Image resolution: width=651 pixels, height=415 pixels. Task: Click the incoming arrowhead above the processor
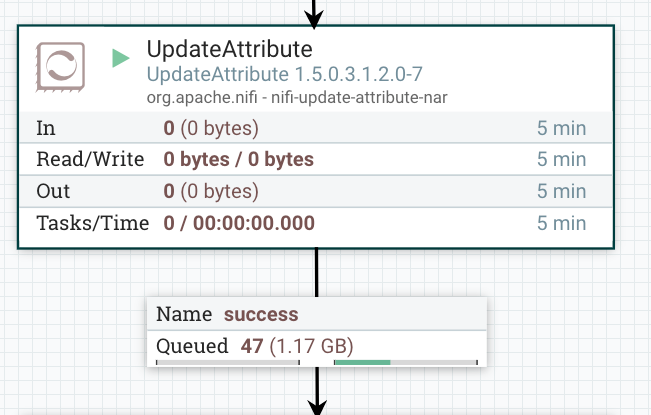click(314, 17)
